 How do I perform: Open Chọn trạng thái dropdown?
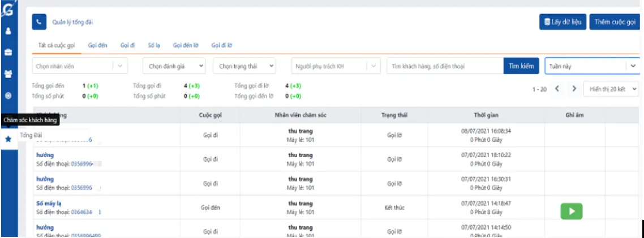tap(244, 66)
